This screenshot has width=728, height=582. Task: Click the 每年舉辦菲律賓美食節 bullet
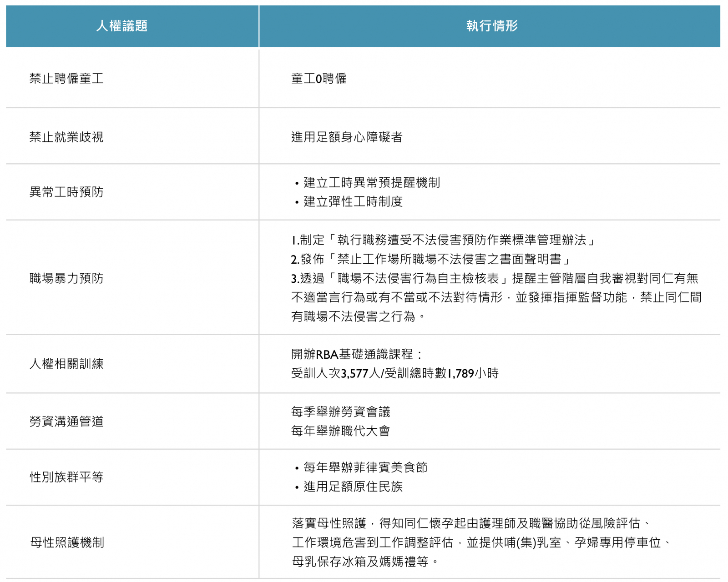click(365, 467)
